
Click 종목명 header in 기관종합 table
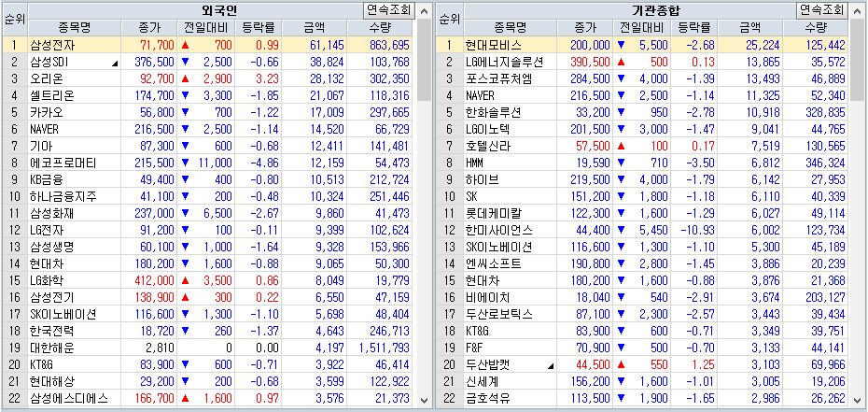511,28
